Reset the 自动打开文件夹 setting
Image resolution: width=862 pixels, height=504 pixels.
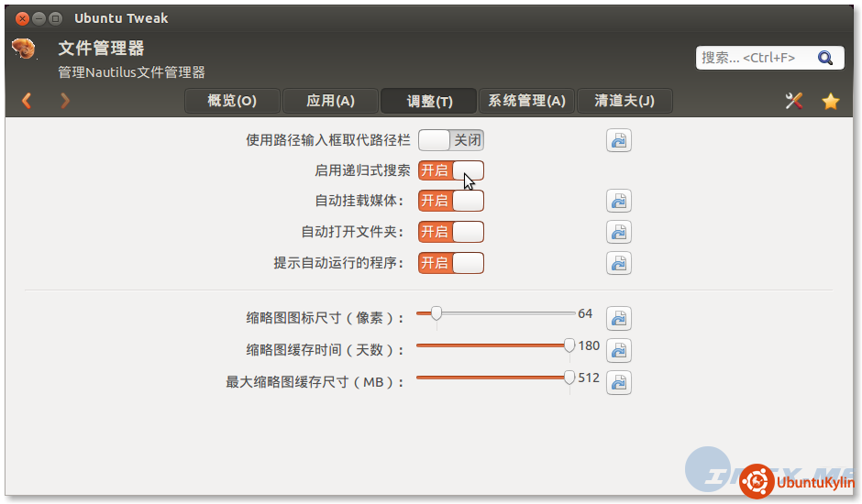pyautogui.click(x=619, y=233)
